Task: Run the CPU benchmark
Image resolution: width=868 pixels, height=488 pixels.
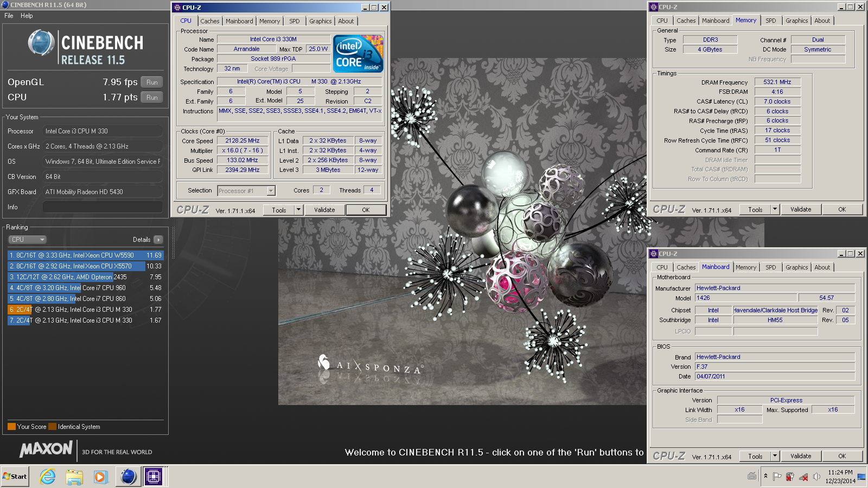Action: pos(152,98)
